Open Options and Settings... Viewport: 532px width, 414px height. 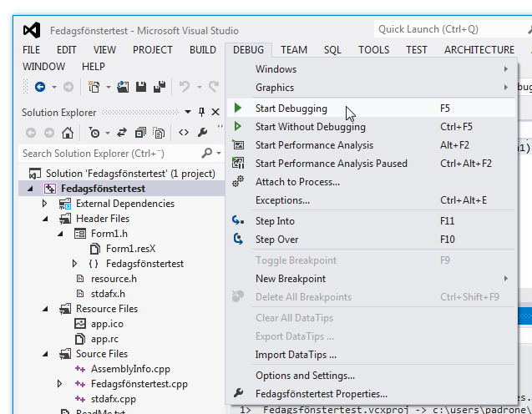click(x=371, y=376)
